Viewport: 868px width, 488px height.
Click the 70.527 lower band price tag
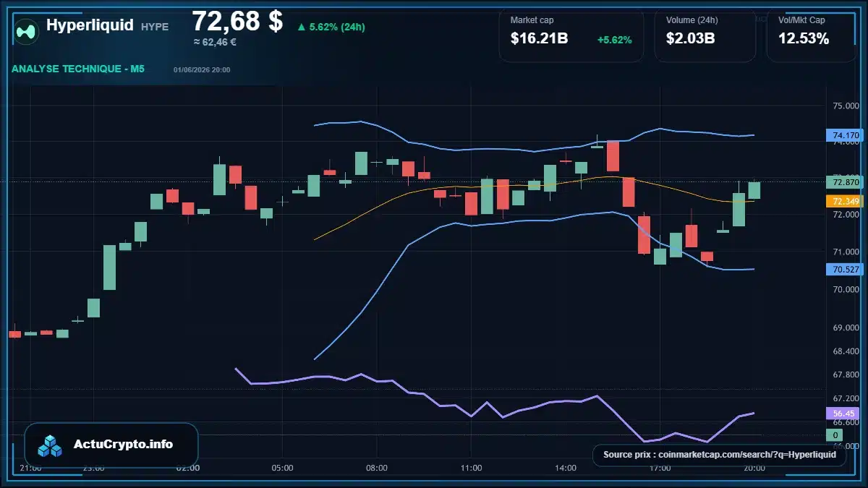click(844, 269)
